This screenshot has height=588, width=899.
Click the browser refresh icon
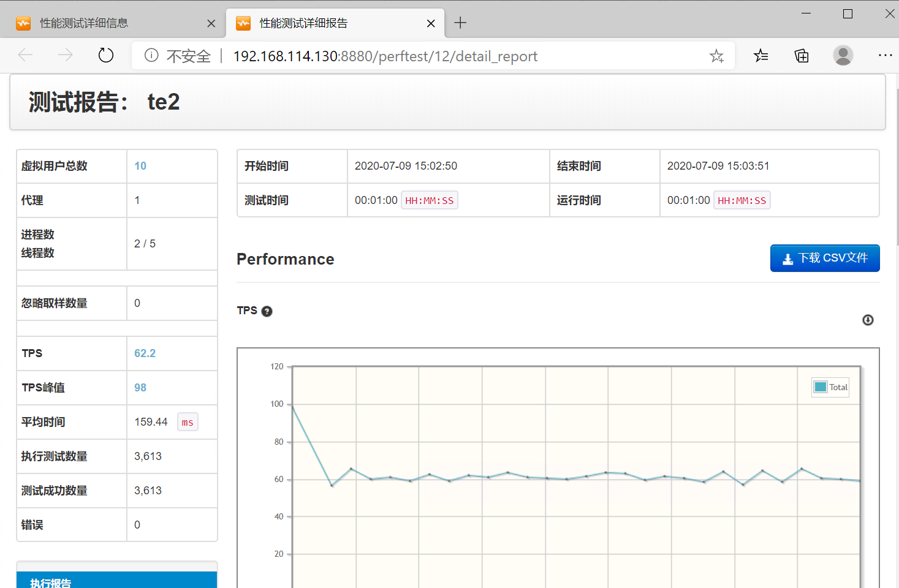click(x=106, y=56)
